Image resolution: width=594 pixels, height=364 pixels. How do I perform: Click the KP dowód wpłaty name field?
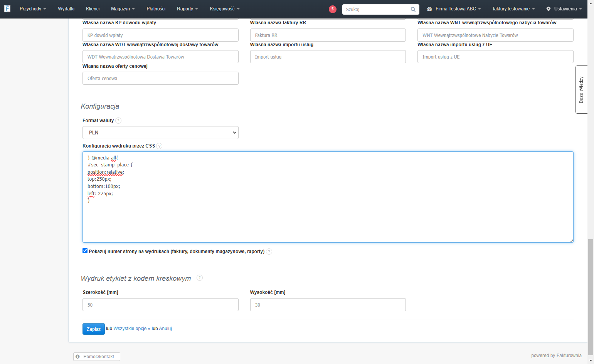pyautogui.click(x=160, y=35)
